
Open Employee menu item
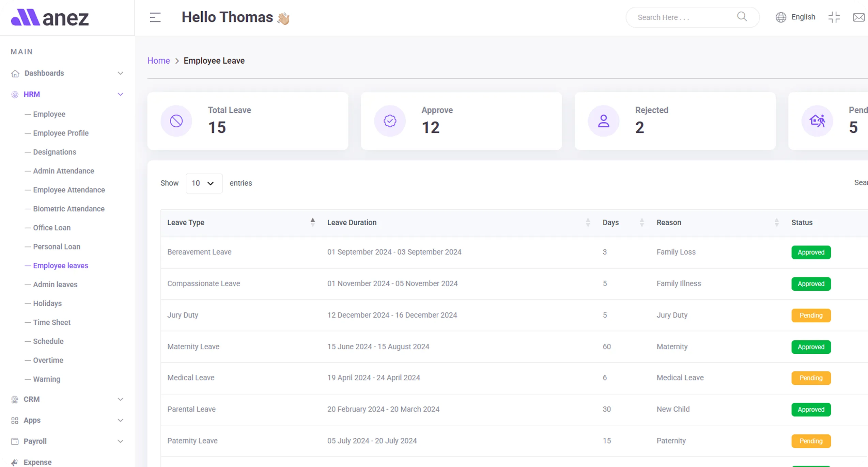tap(49, 114)
